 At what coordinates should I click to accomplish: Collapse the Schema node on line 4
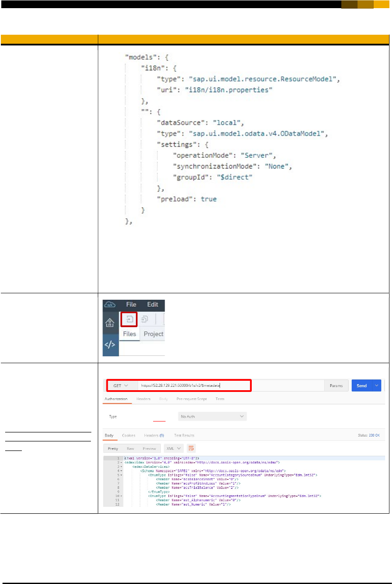(122, 471)
